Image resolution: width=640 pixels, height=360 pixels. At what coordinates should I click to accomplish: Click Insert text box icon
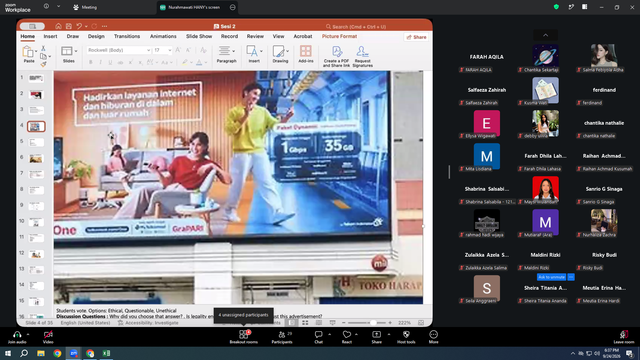252,51
